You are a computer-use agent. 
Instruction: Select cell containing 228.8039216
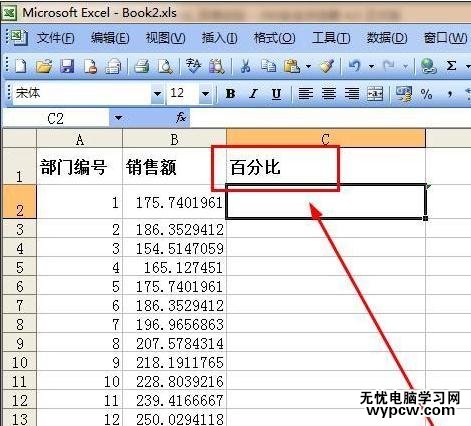coord(174,381)
